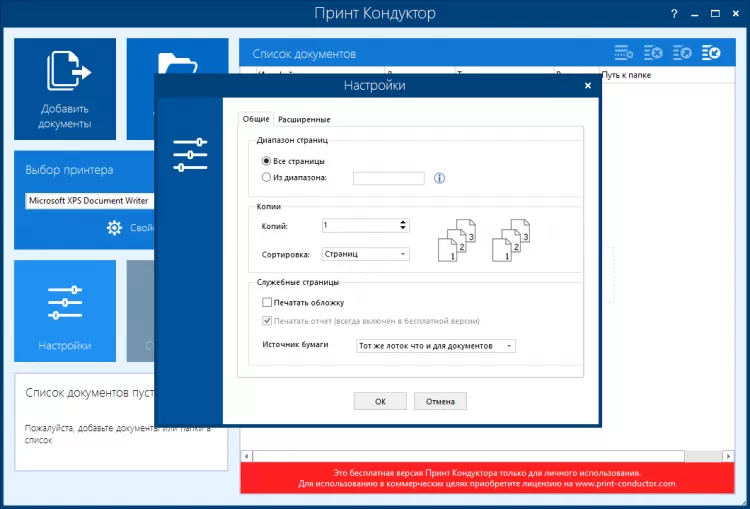Click the Путь к папке column header

tap(667, 75)
